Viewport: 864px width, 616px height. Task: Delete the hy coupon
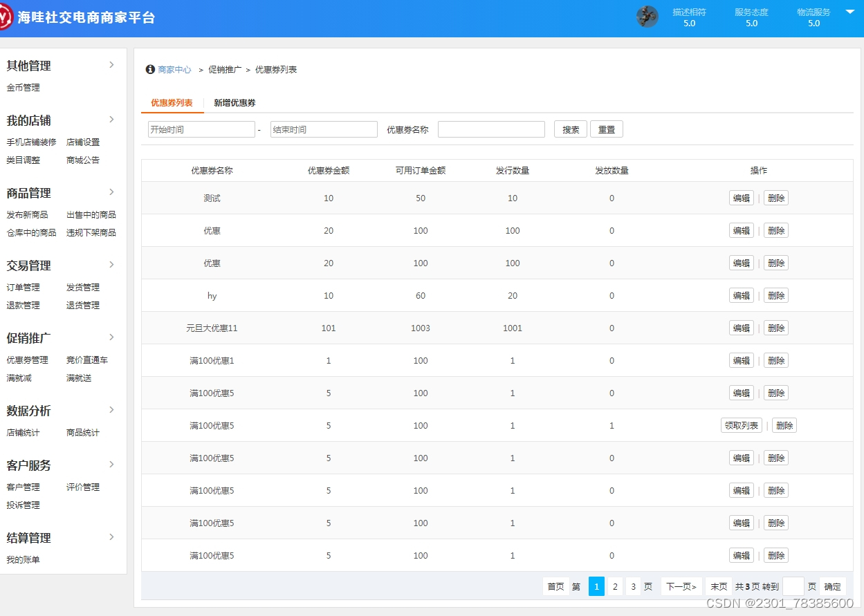coord(776,296)
